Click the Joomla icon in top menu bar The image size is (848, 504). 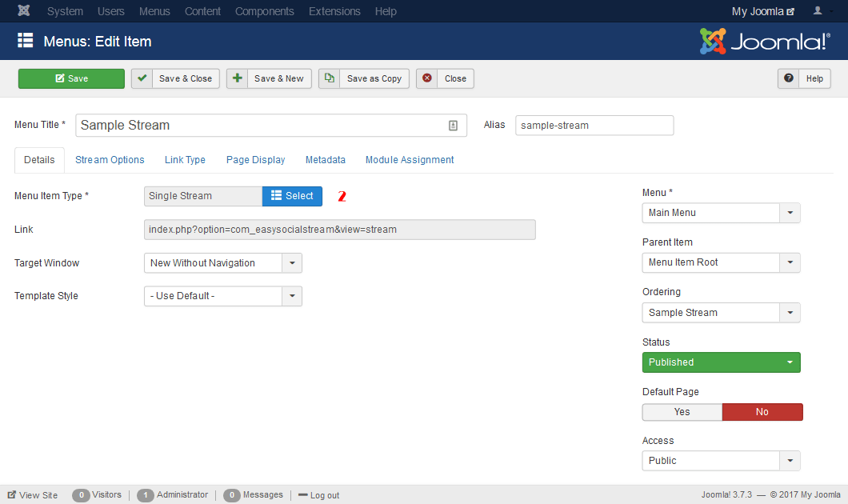coord(24,11)
